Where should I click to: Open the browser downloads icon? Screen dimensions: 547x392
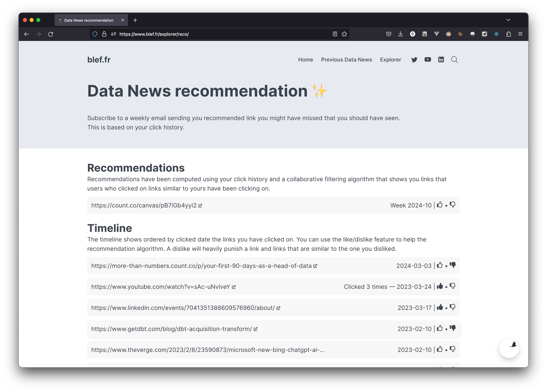(400, 34)
